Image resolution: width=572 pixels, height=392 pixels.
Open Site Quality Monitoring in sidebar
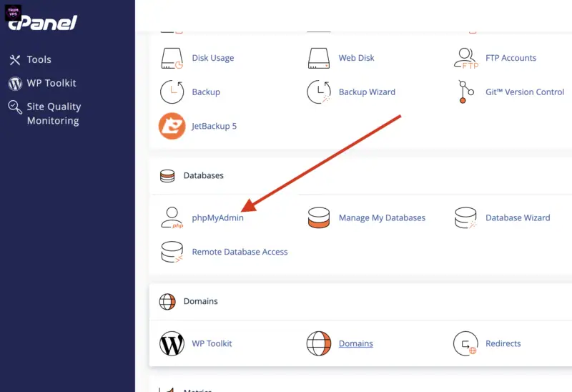click(54, 114)
